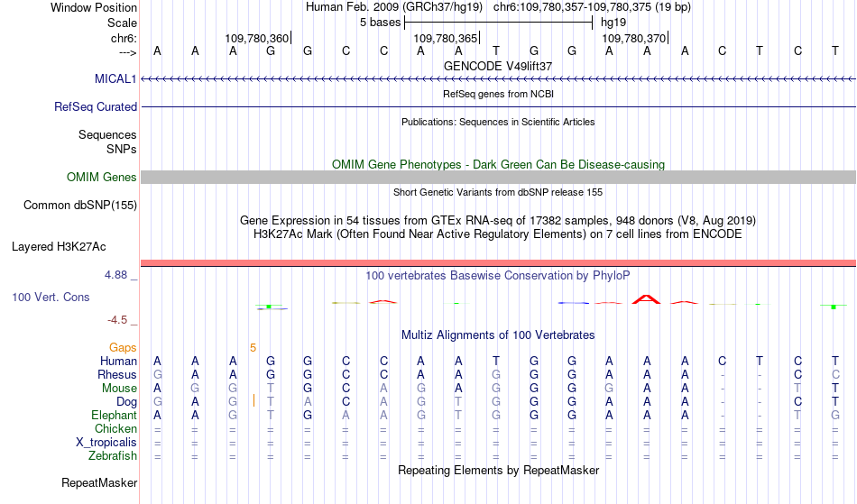The height and width of the screenshot is (504, 857).
Task: Click the RefSeq genes from NCBI title
Action: coord(498,94)
